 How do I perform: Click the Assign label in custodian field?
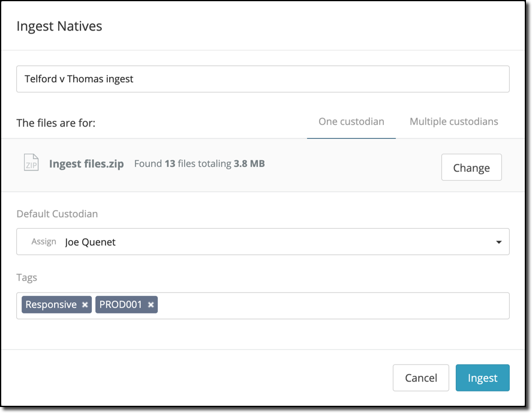click(x=44, y=242)
